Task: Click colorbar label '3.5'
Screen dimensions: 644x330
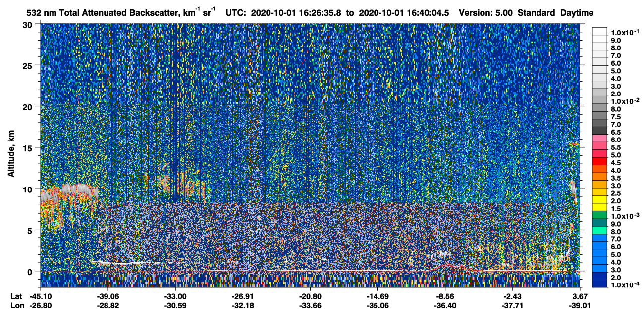Action: [616, 178]
